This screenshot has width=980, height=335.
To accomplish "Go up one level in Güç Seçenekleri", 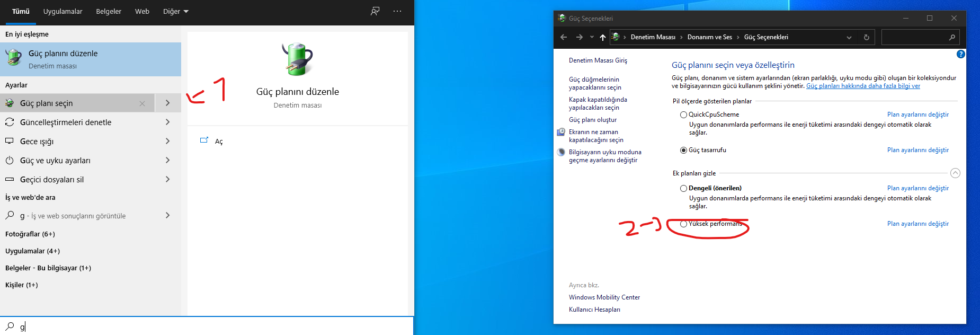I will (x=602, y=37).
